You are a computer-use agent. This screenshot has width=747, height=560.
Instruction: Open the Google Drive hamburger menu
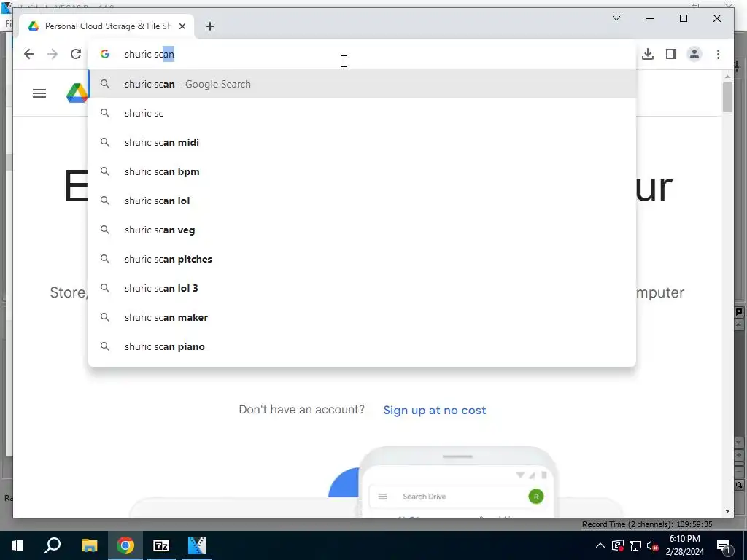39,93
